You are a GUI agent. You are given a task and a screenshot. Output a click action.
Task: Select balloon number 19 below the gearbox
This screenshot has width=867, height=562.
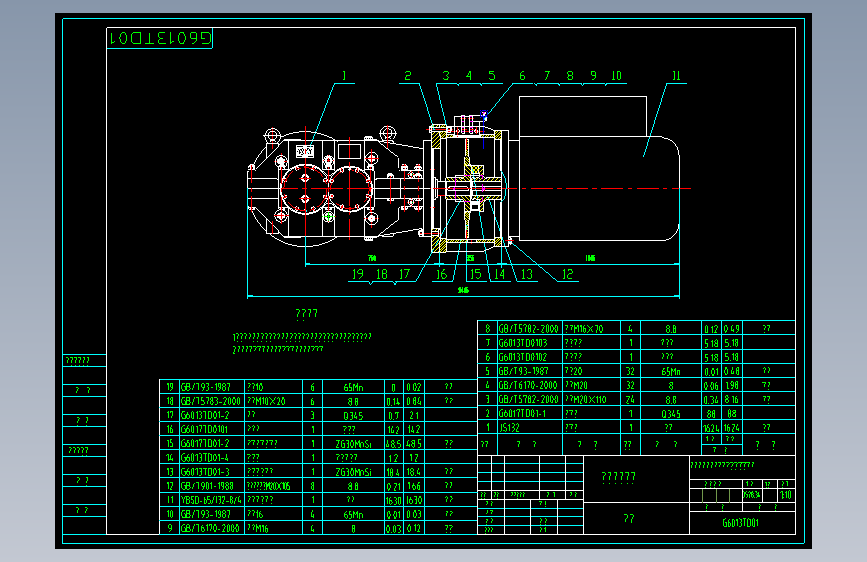tap(358, 274)
